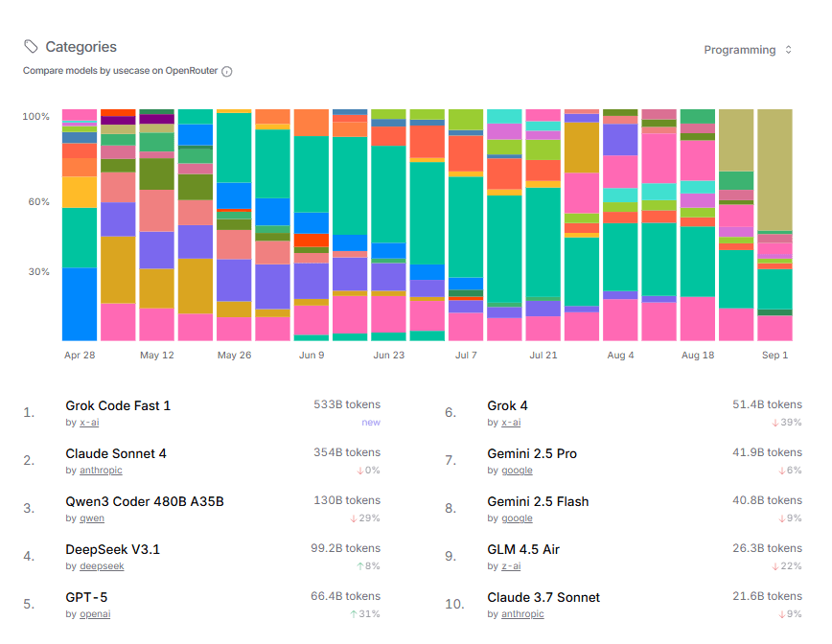Click the x-ai author link under Grok 4
The height and width of the screenshot is (644, 832).
coord(509,423)
